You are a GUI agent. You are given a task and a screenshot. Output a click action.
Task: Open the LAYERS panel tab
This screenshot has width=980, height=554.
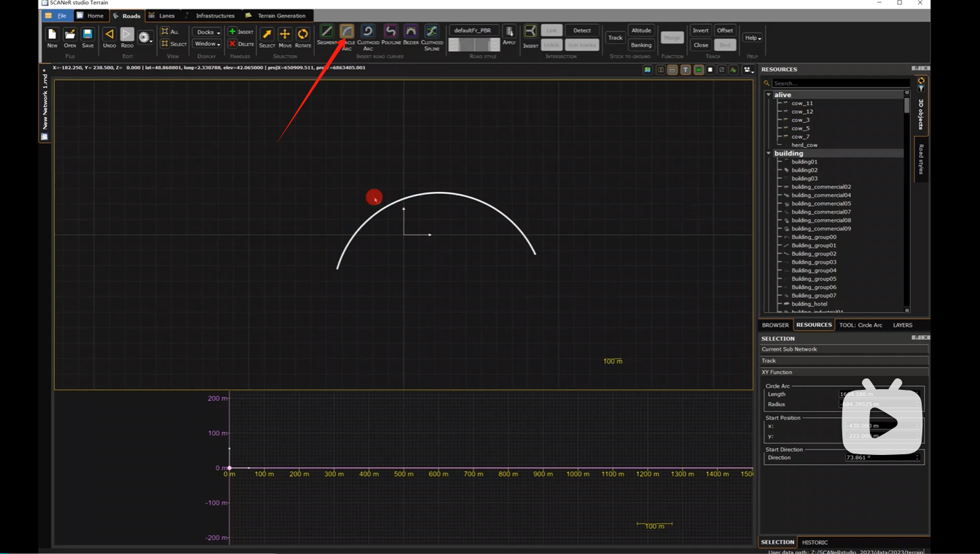tap(902, 325)
